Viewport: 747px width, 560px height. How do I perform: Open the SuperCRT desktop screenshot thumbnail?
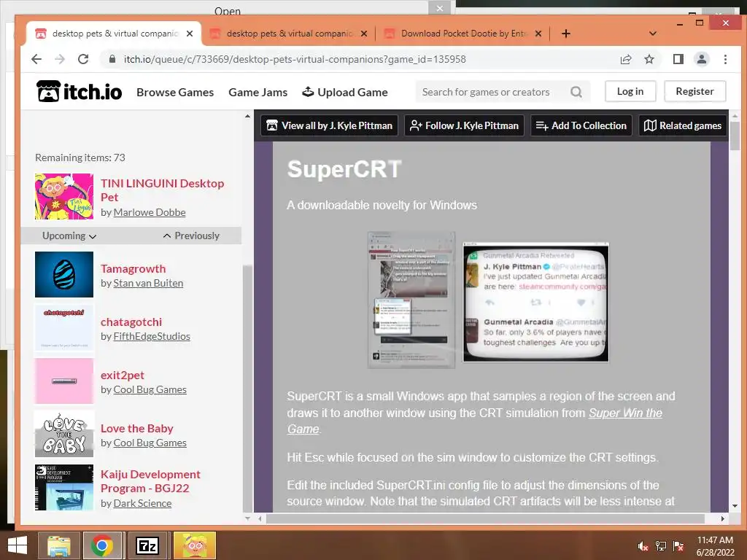(411, 300)
